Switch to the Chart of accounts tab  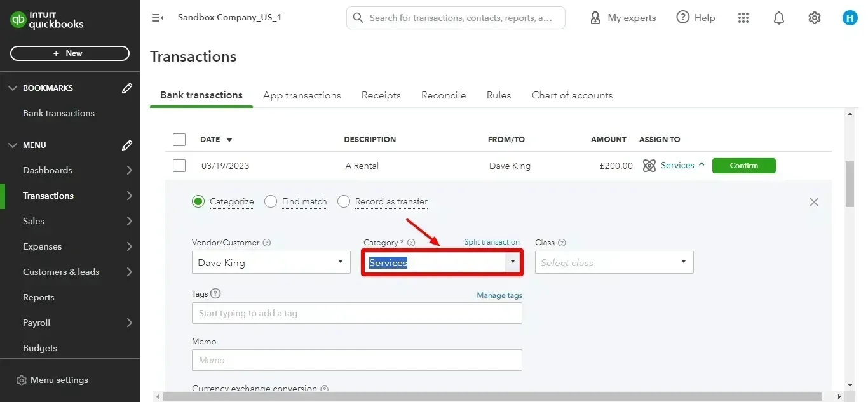[x=573, y=95]
